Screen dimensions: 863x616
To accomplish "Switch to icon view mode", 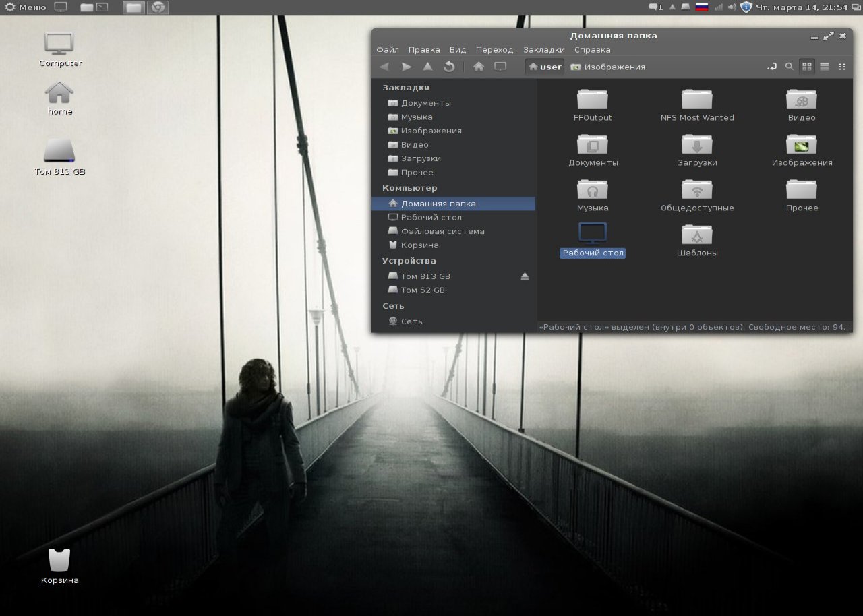I will click(806, 67).
